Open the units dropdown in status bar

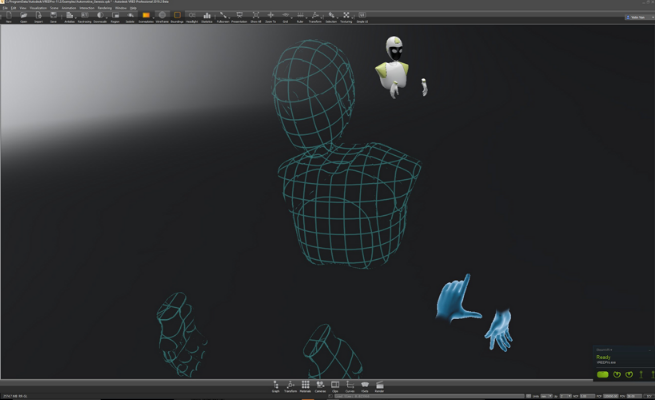tap(546, 396)
